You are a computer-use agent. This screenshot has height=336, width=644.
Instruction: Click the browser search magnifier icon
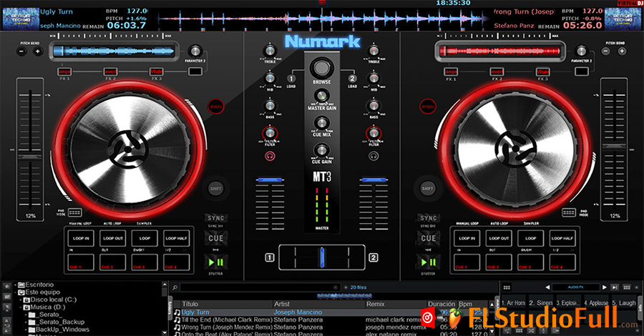click(x=175, y=287)
